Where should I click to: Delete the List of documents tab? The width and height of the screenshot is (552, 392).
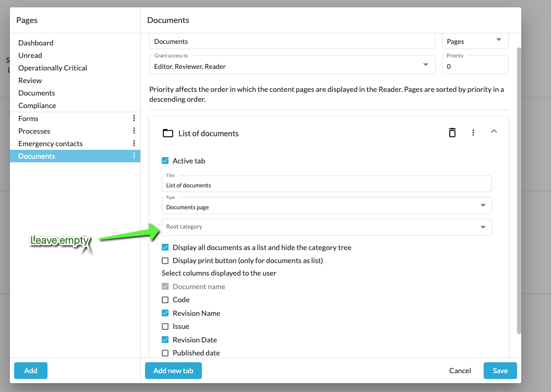click(x=452, y=133)
